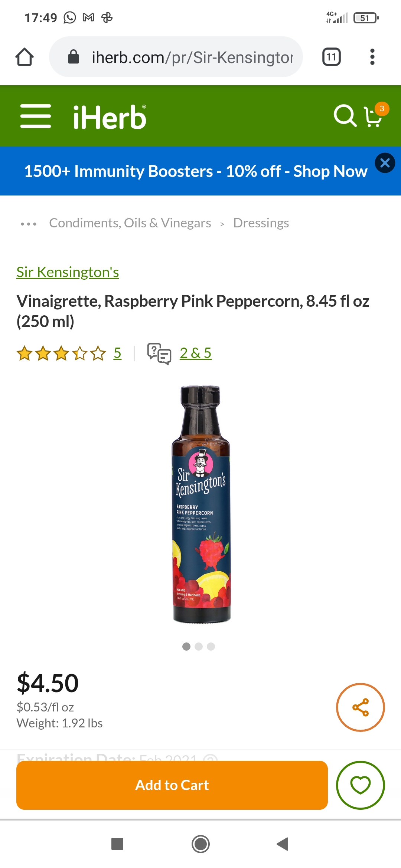Screen dimensions: 401x868
Task: Select third product image dot
Action: pos(211,647)
